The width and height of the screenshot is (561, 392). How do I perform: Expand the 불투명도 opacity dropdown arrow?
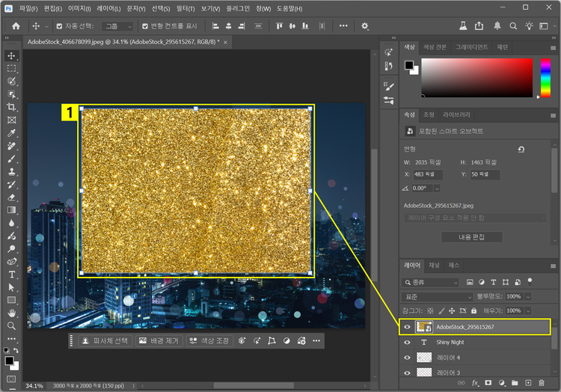pos(528,296)
